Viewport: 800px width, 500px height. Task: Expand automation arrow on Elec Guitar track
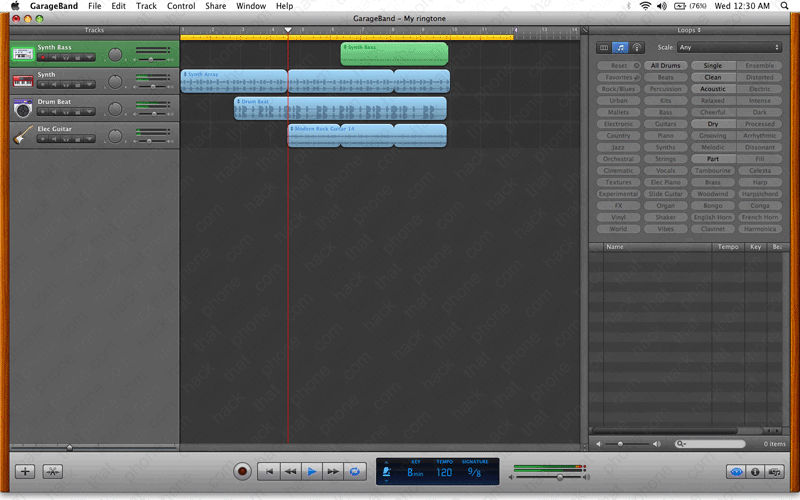tap(91, 139)
